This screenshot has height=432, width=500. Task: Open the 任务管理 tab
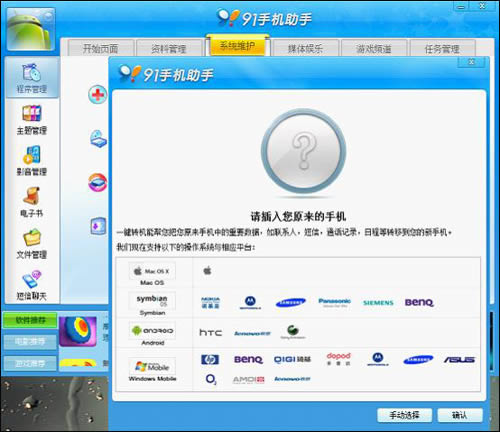pos(442,48)
